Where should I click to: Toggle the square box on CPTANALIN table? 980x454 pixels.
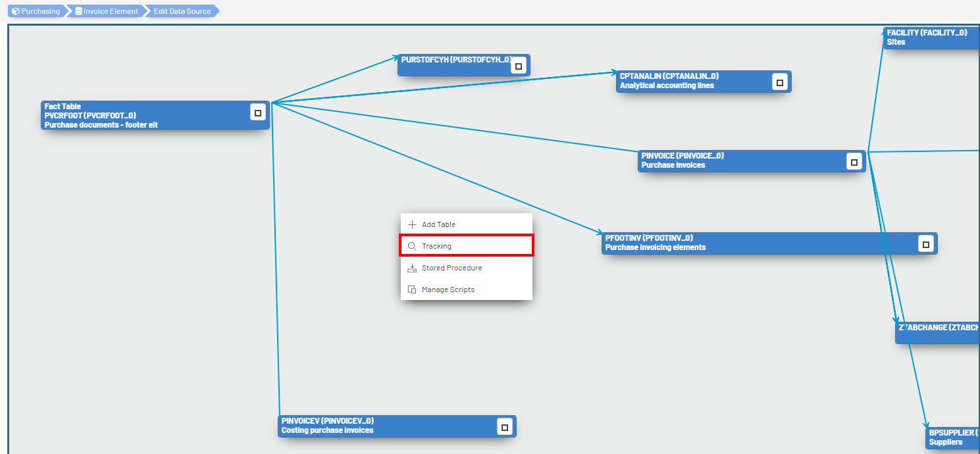(780, 82)
